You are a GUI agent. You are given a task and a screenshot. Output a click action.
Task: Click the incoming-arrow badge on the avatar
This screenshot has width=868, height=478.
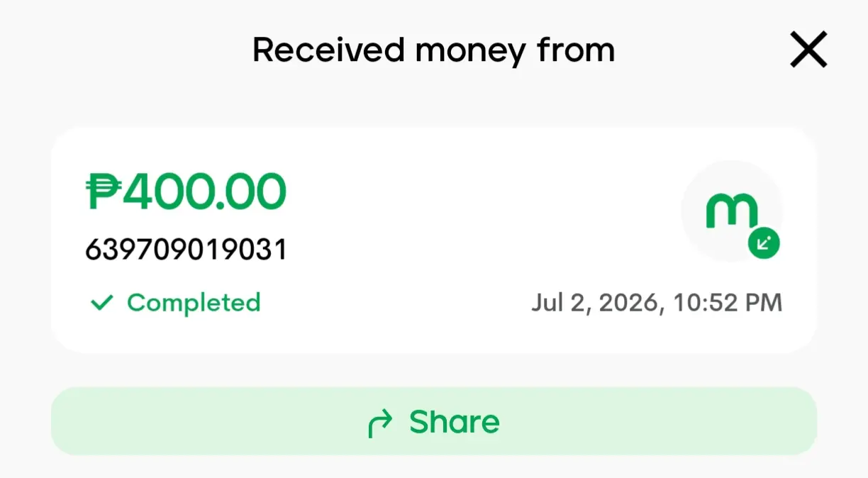764,244
